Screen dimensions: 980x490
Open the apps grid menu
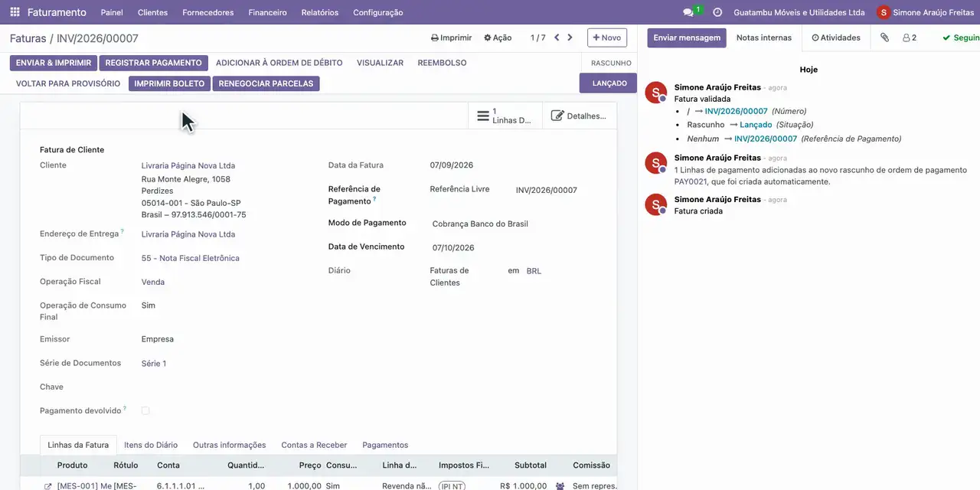point(15,12)
